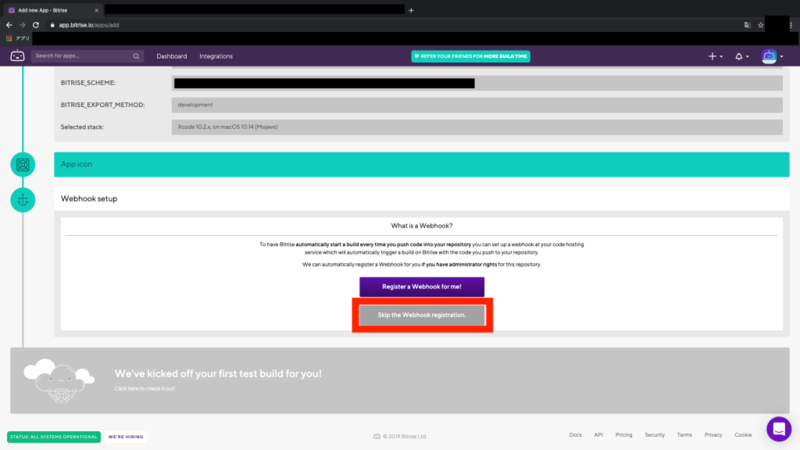This screenshot has height=450, width=800.
Task: Focus the Search for apps field
Action: coord(87,56)
